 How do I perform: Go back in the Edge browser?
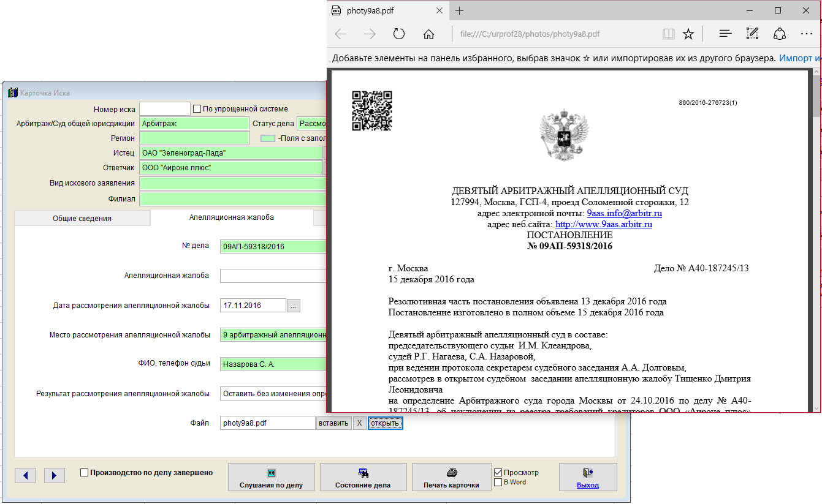(x=341, y=34)
